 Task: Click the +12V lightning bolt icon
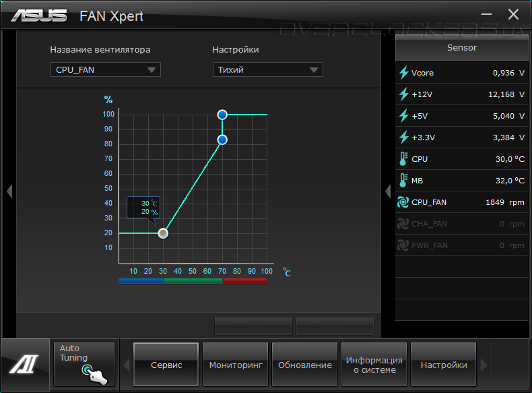pos(403,94)
